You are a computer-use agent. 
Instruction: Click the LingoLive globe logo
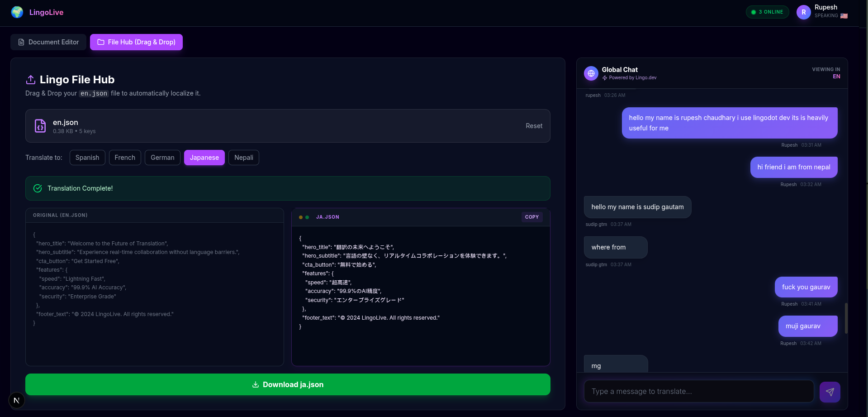click(17, 12)
